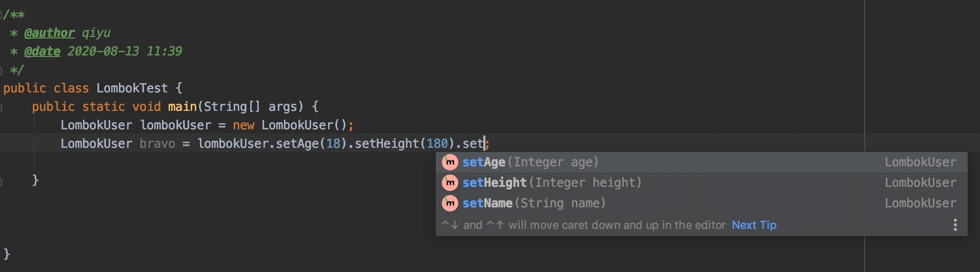Click the @date tag in the Javadoc
This screenshot has width=980, height=272.
coord(42,51)
